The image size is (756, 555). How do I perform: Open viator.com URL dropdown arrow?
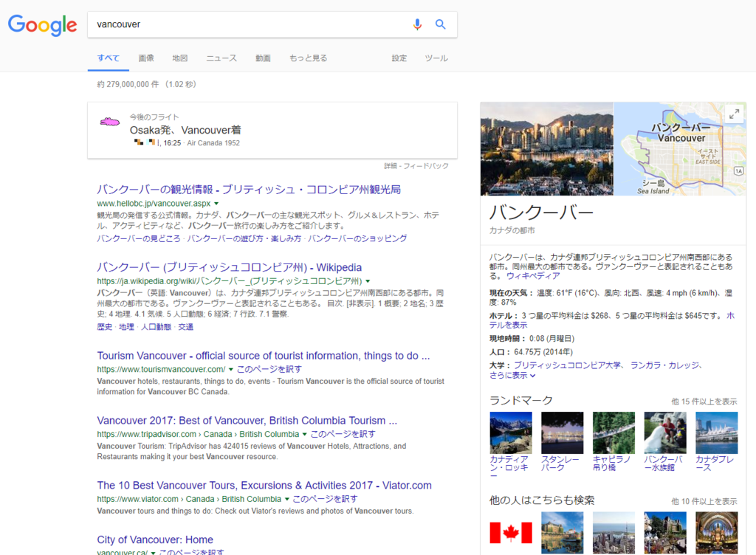coord(287,499)
